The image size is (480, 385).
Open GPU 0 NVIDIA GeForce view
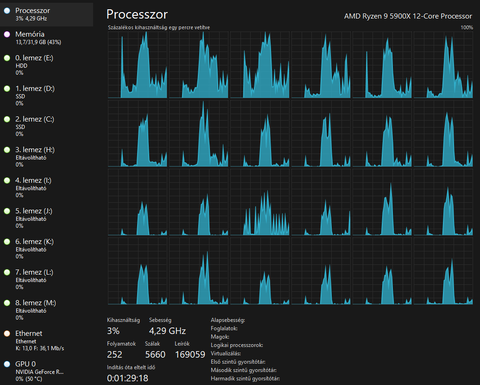coord(46,371)
